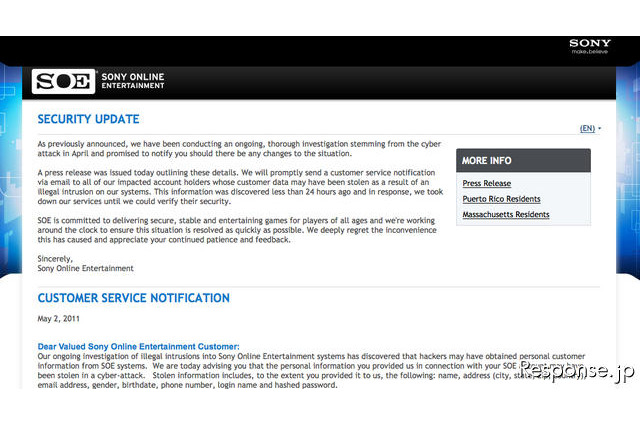The image size is (640, 426).
Task: Click the SOE logo box
Action: (x=63, y=82)
